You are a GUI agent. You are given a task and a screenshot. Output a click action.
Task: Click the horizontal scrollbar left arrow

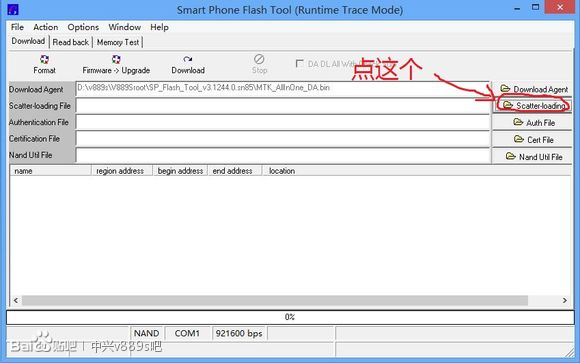pyautogui.click(x=16, y=300)
